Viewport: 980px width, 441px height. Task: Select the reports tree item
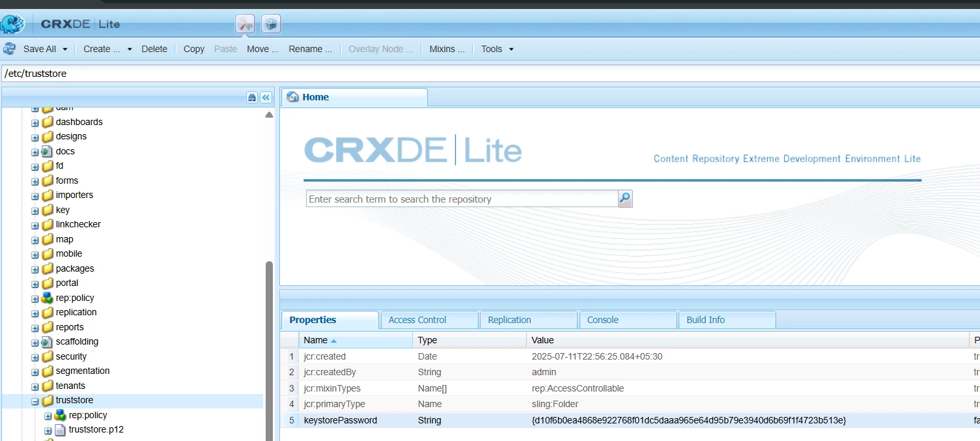pyautogui.click(x=70, y=327)
